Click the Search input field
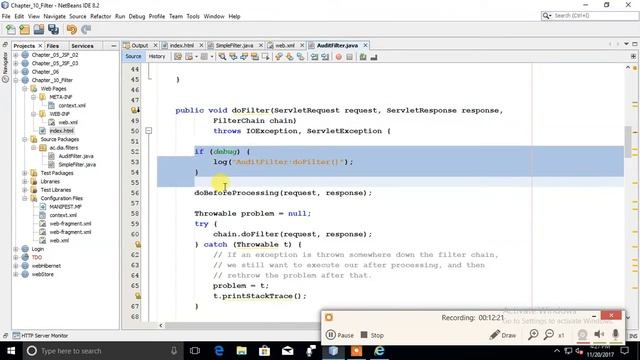This screenshot has width=640, height=360. 595,16
